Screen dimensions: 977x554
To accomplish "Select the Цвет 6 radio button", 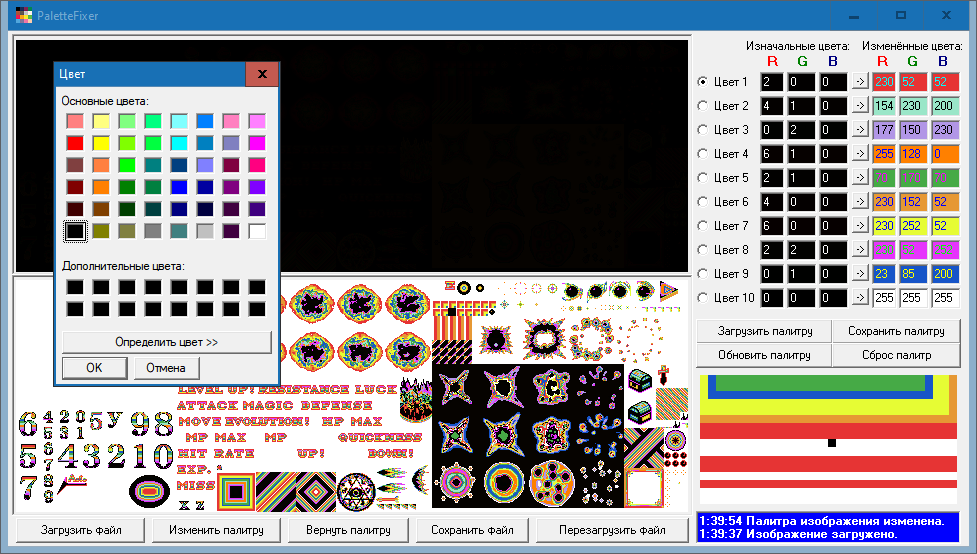I will [x=703, y=202].
